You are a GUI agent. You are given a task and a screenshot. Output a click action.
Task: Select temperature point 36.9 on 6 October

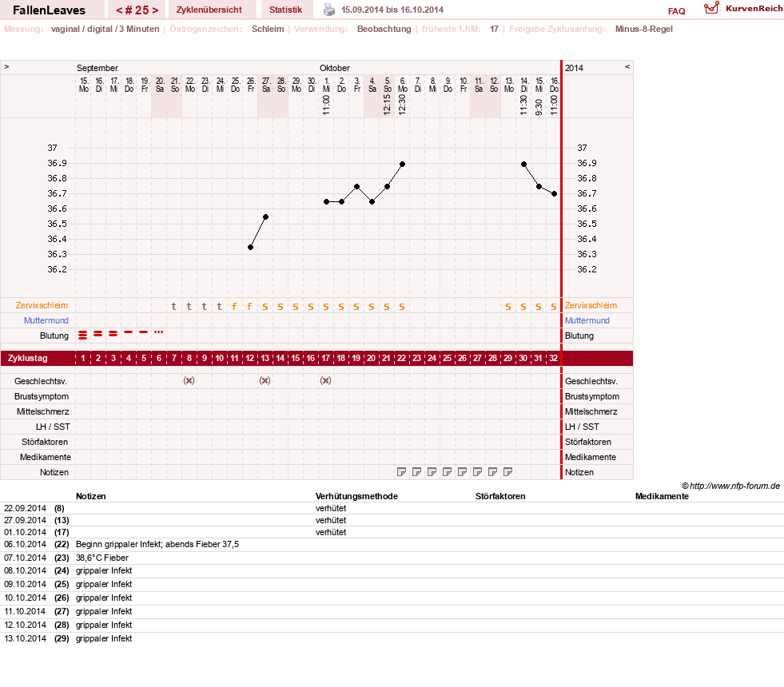[x=403, y=164]
